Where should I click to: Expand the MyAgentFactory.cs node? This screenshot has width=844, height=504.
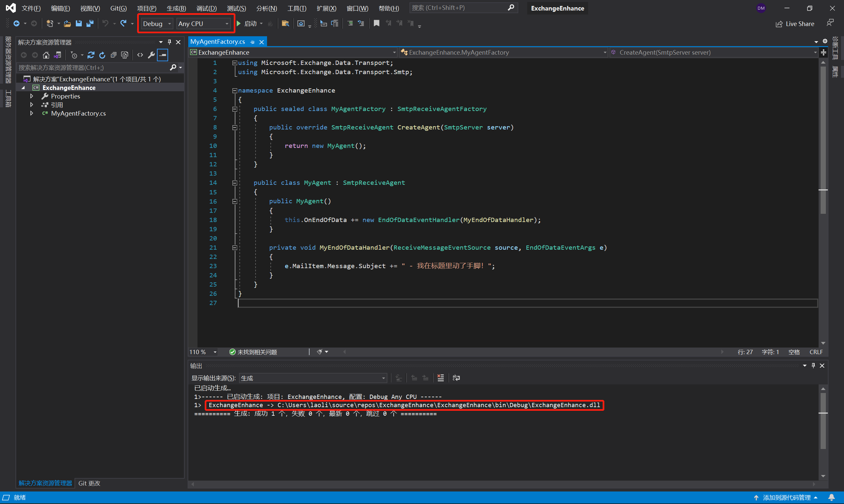click(x=32, y=113)
